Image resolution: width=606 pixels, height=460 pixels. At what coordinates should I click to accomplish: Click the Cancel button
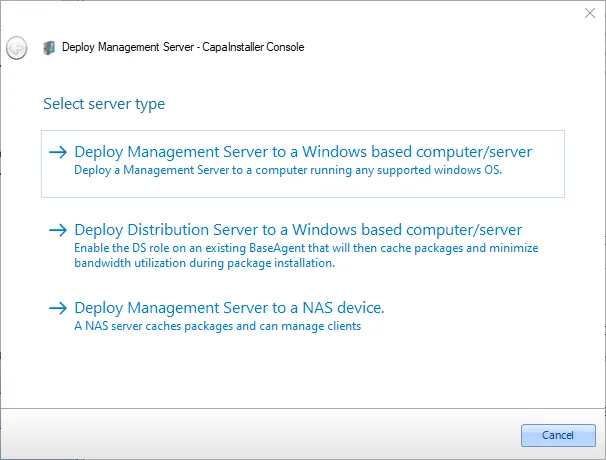coord(558,435)
